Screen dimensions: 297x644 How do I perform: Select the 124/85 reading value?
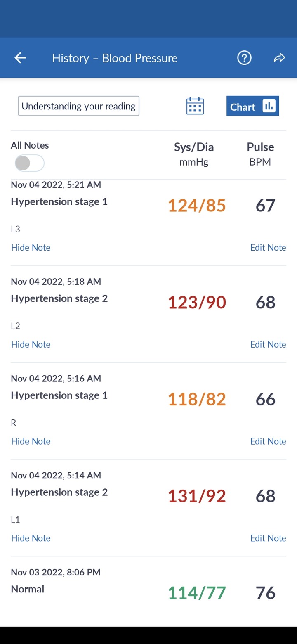197,206
